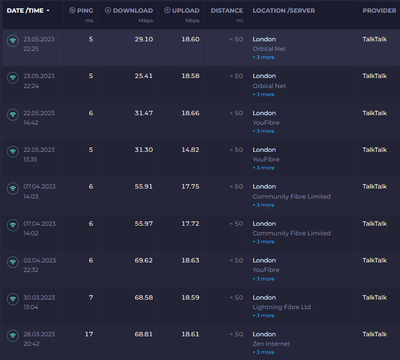Select download value 29.10
Image resolution: width=400 pixels, height=360 pixels.
(144, 39)
